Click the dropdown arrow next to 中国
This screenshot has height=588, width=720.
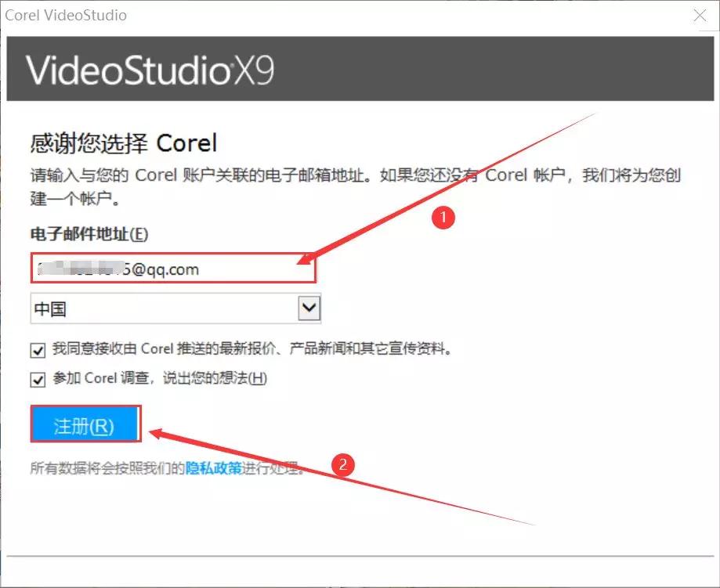pos(309,307)
